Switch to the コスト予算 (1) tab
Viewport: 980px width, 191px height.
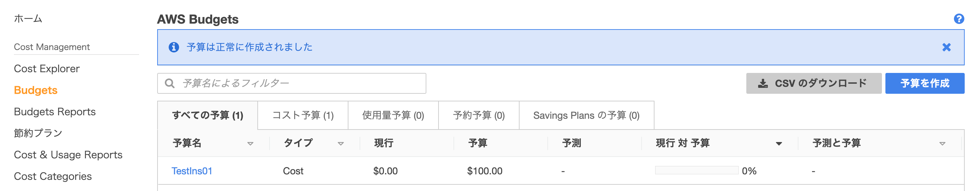tap(303, 115)
